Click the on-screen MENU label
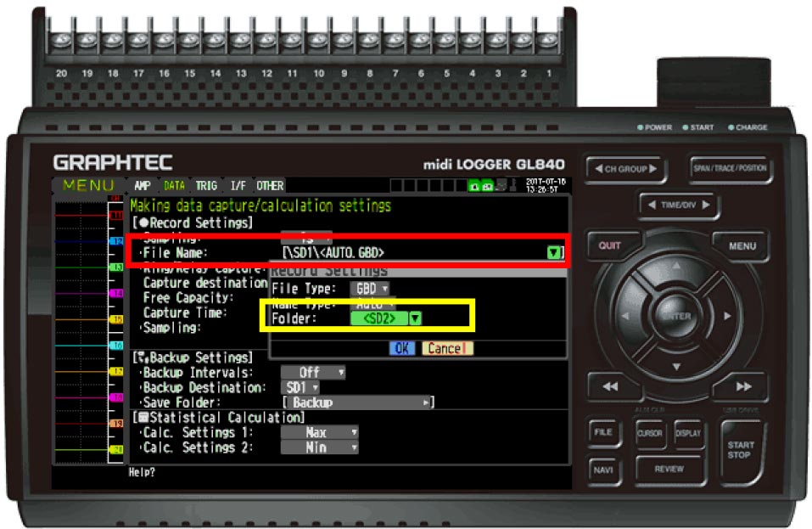Image resolution: width=812 pixels, height=529 pixels. coord(88,185)
